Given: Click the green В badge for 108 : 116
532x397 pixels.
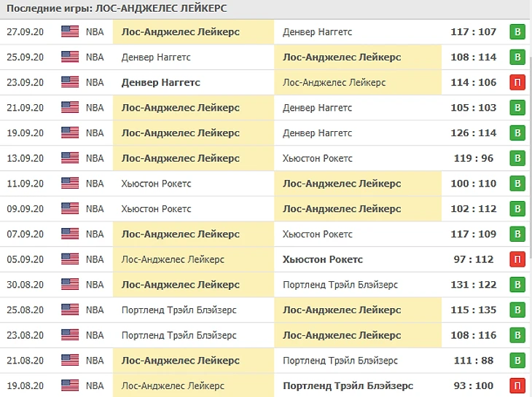Looking at the screenshot, I should tap(517, 335).
